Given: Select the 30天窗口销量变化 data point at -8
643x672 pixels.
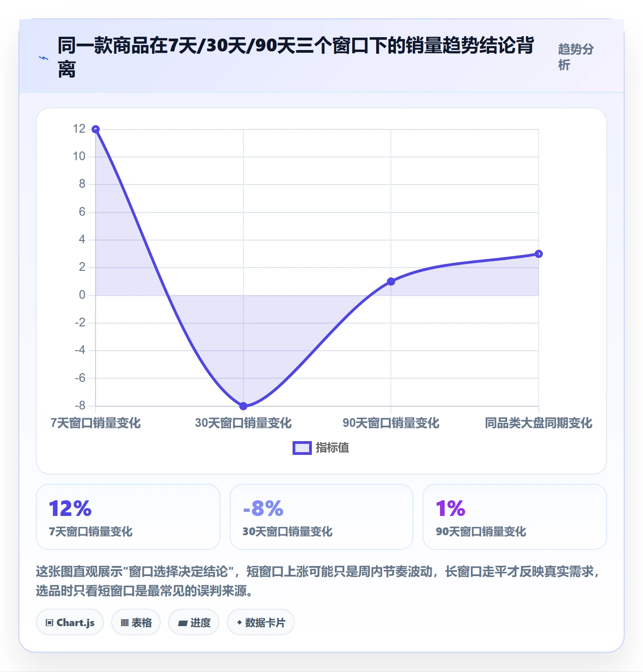Looking at the screenshot, I should tap(243, 406).
